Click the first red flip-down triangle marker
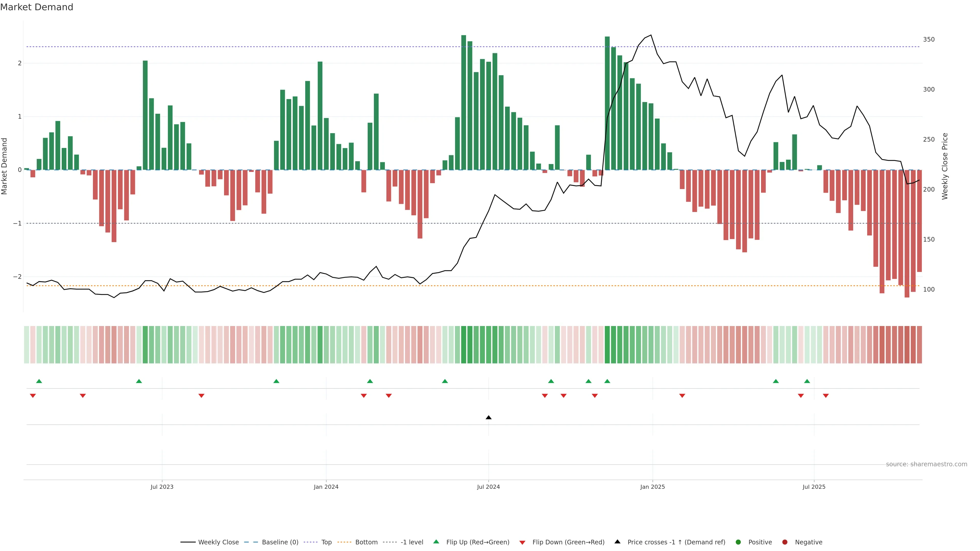The height and width of the screenshot is (551, 980). [33, 396]
